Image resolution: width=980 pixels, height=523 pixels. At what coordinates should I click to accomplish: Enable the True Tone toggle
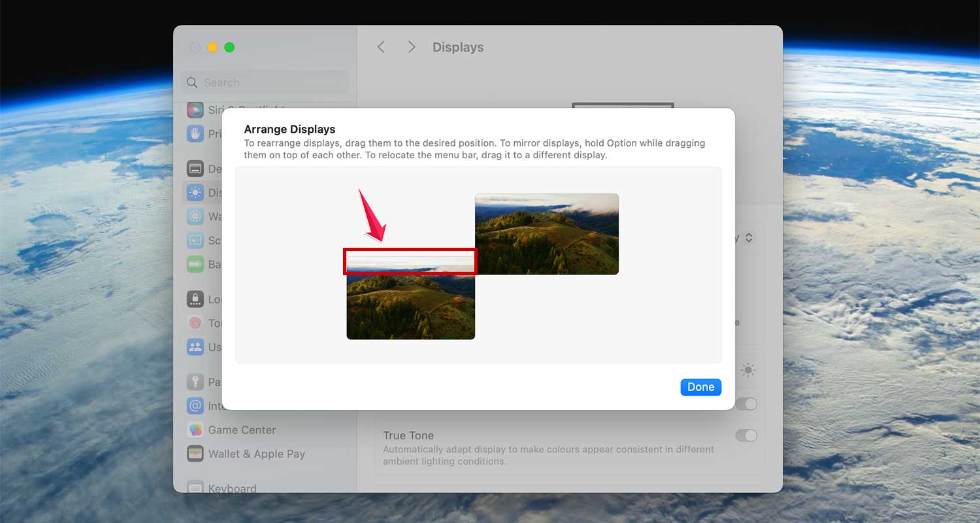[x=745, y=435]
